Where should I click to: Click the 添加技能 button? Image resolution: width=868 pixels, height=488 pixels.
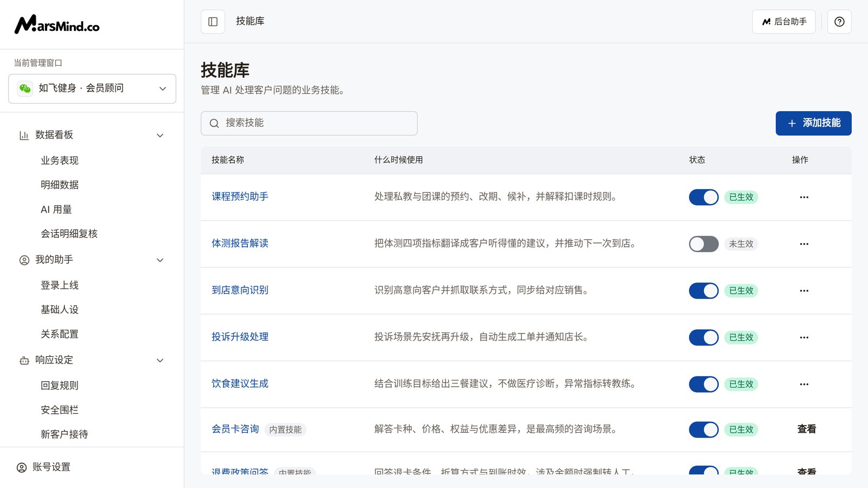point(813,123)
